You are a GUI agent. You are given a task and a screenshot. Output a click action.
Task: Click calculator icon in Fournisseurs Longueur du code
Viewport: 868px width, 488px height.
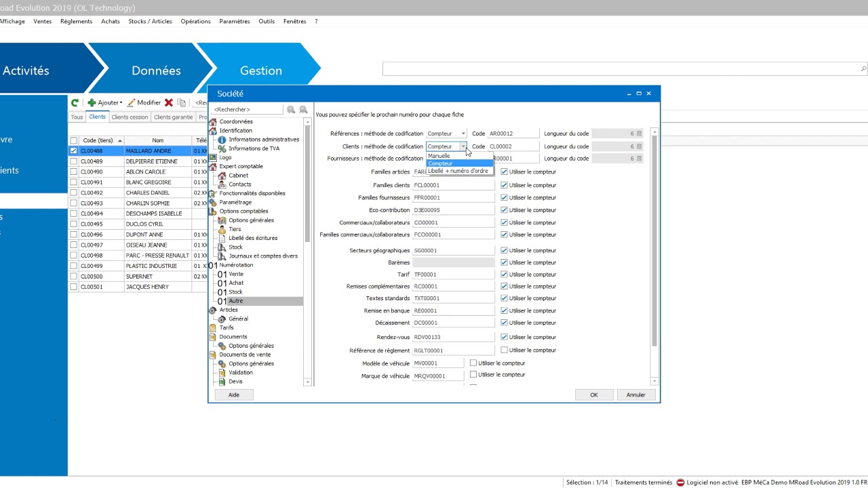point(639,159)
